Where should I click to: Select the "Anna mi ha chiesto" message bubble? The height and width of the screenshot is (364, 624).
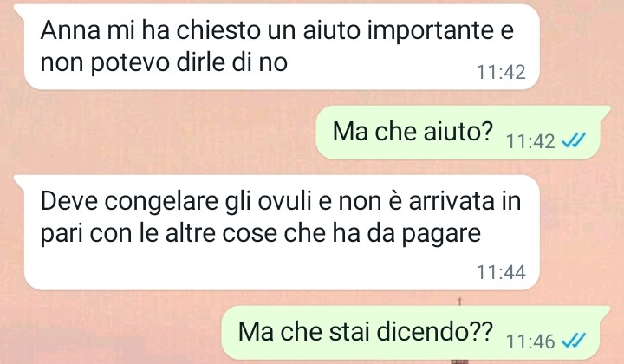coord(282,47)
